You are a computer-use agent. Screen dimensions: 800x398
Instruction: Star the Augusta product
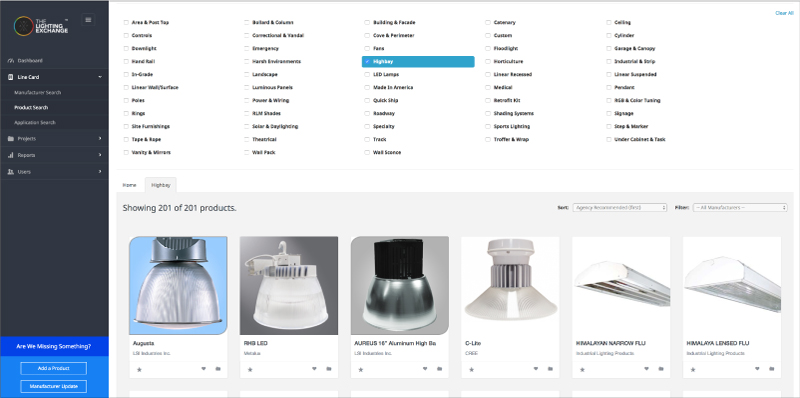pyautogui.click(x=139, y=369)
